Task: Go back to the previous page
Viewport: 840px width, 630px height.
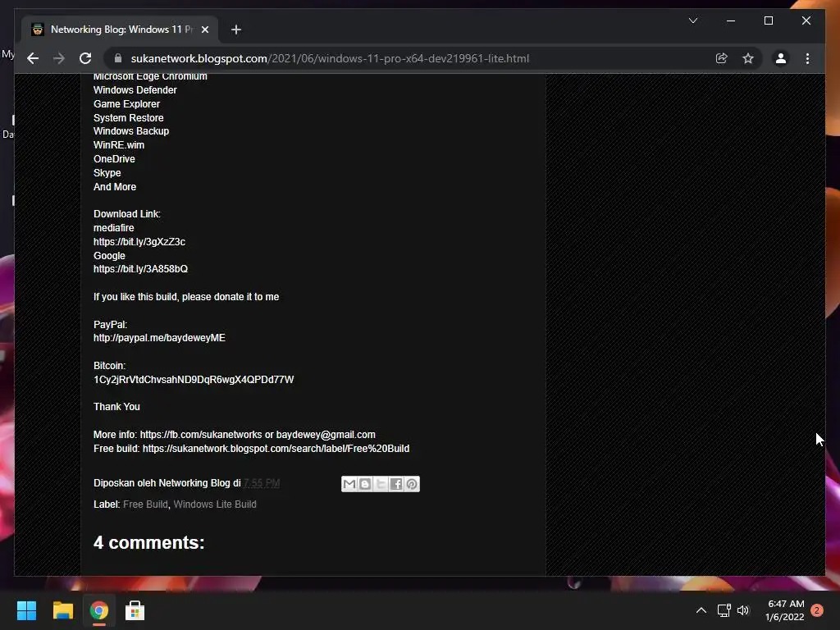Action: coord(33,58)
